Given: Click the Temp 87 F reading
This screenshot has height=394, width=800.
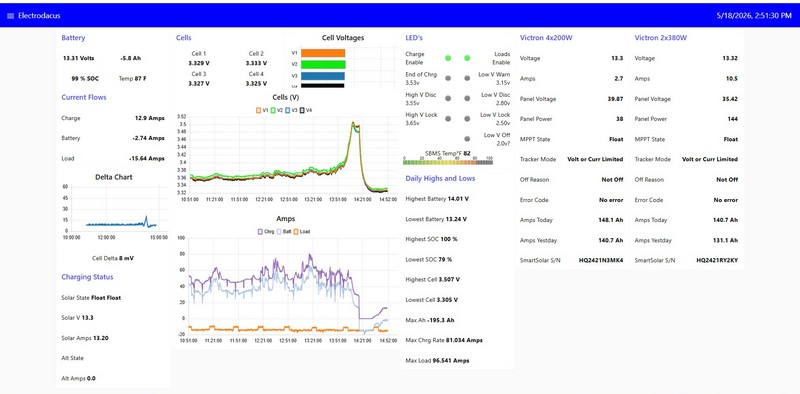Looking at the screenshot, I should 133,79.
